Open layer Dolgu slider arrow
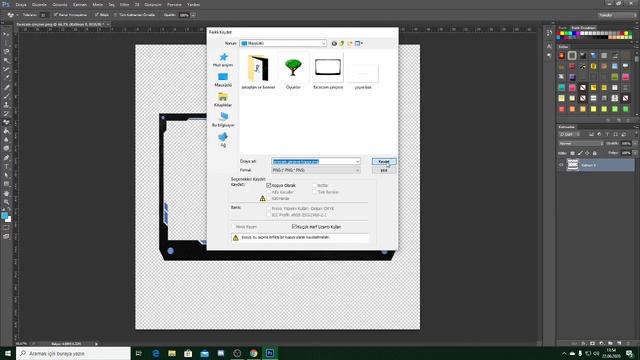The width and height of the screenshot is (640, 360). pos(634,153)
